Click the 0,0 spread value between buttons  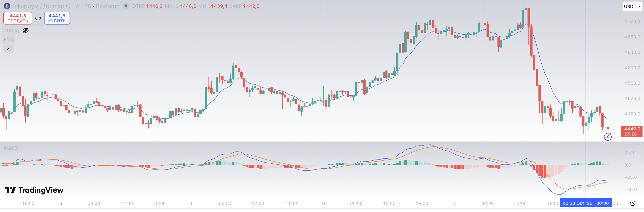[38, 18]
